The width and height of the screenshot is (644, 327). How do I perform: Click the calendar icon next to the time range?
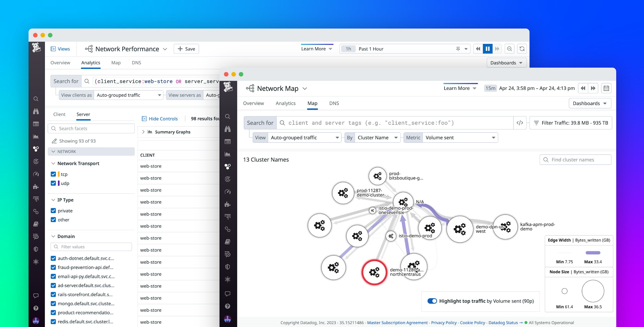pos(606,88)
